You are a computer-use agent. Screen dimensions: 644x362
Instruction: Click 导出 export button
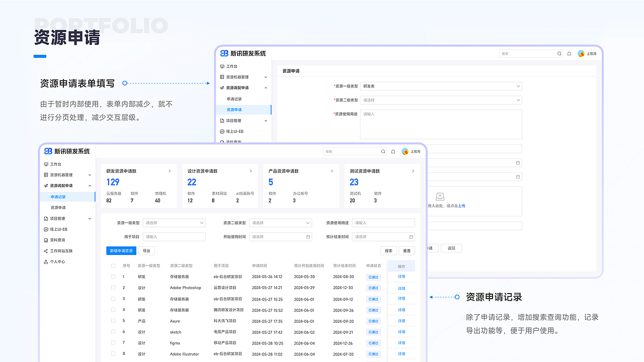click(x=146, y=251)
